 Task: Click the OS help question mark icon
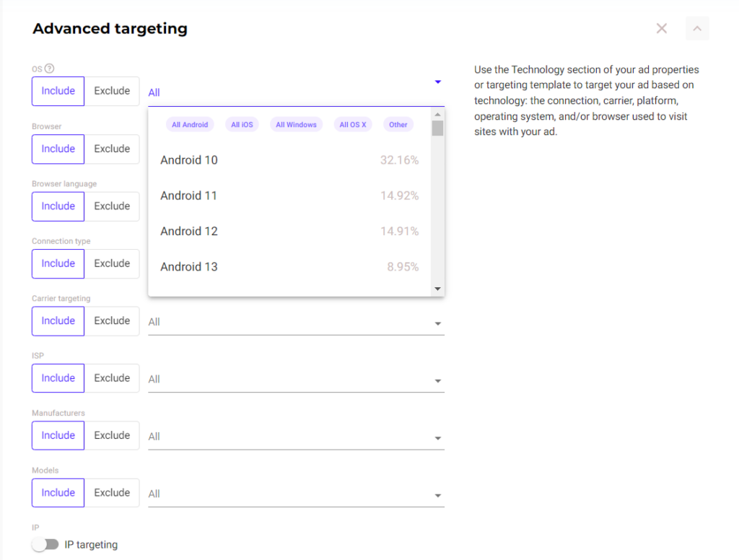[50, 69]
